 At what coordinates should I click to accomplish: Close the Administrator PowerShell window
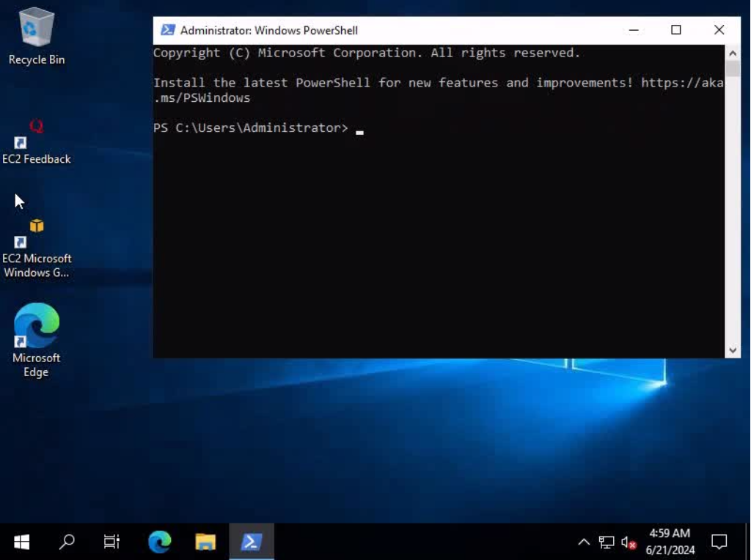click(719, 30)
